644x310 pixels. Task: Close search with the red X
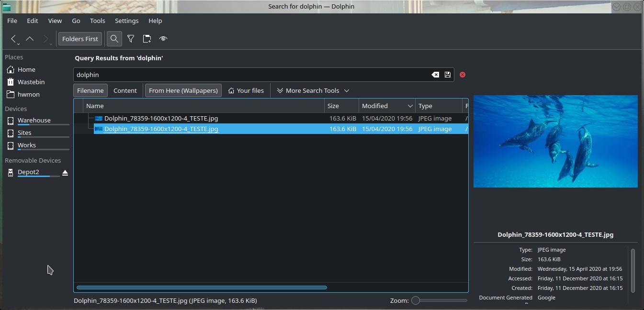[463, 75]
